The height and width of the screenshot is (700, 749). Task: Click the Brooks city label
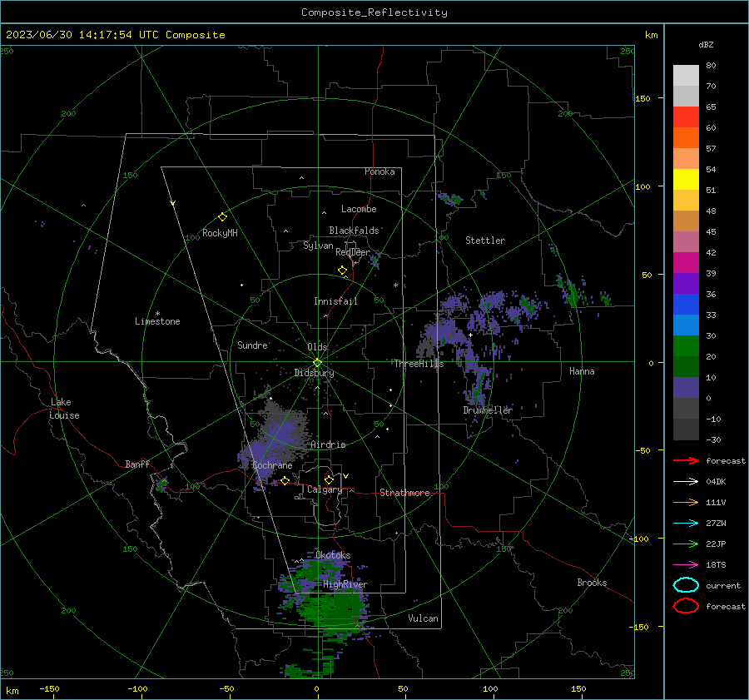[x=592, y=583]
